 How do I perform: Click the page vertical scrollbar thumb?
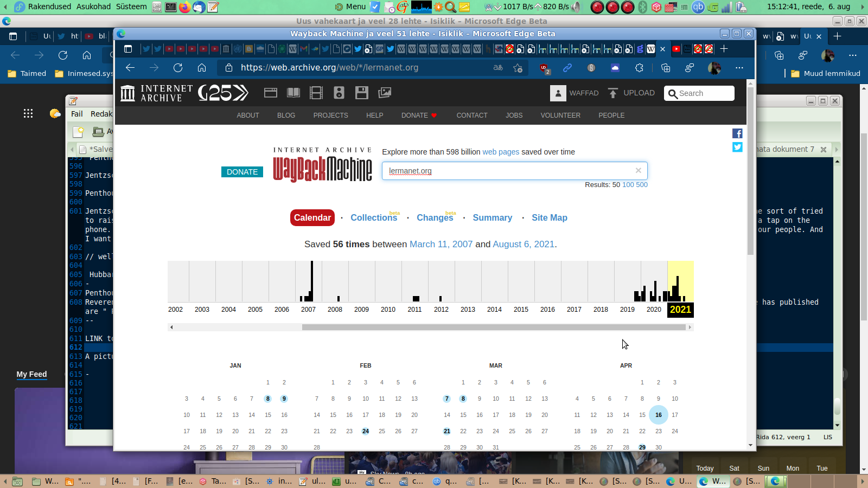point(751,171)
